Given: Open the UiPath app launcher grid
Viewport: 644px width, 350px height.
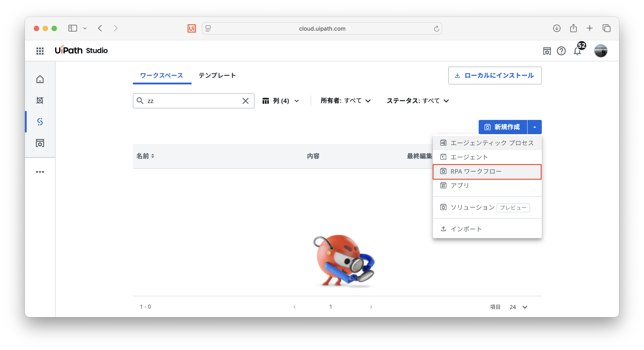Looking at the screenshot, I should (40, 51).
